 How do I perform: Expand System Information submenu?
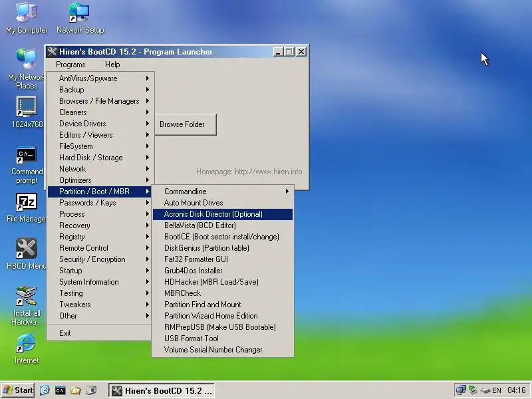tap(99, 282)
